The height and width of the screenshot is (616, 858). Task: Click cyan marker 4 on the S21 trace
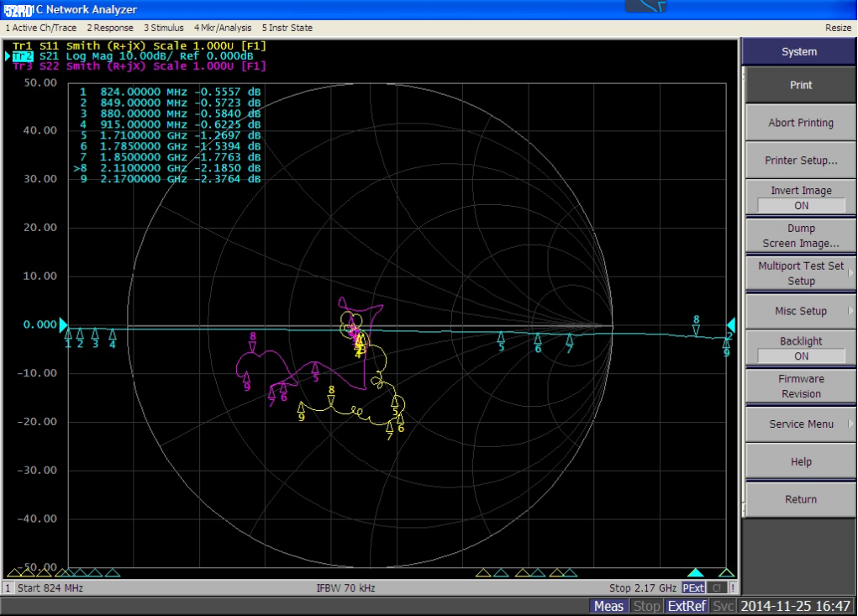[112, 338]
